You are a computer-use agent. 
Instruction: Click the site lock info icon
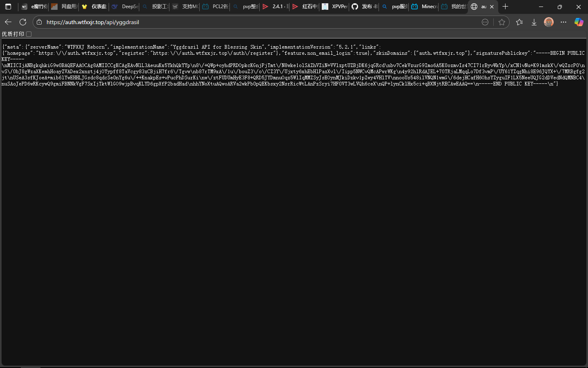[x=39, y=22]
